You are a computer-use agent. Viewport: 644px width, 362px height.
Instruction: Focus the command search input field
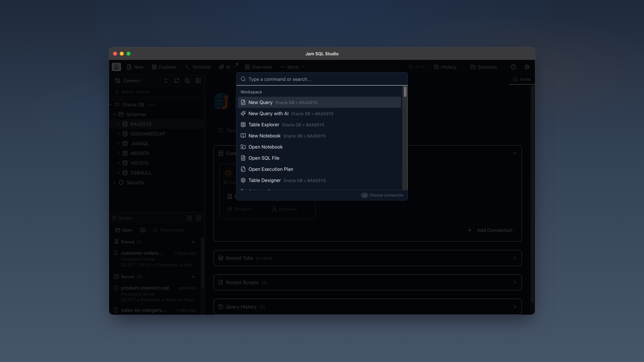(322, 79)
